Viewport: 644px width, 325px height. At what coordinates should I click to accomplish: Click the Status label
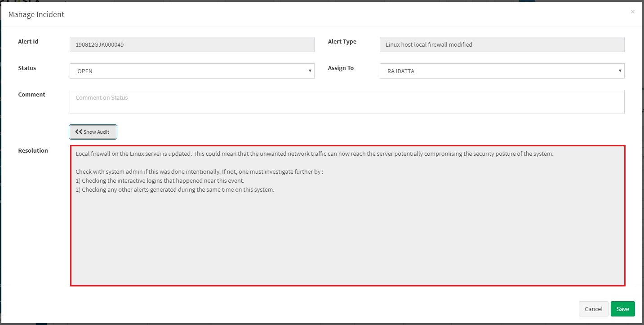pyautogui.click(x=27, y=68)
